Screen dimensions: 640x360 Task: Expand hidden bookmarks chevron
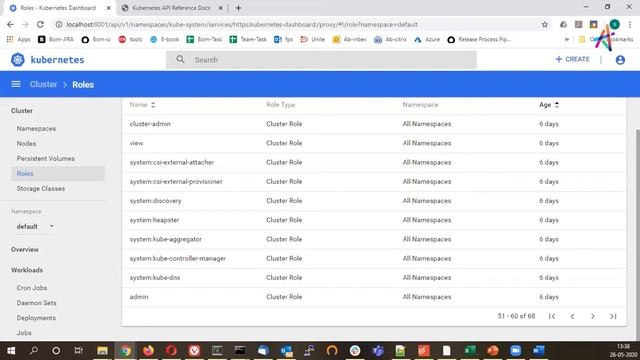point(567,39)
